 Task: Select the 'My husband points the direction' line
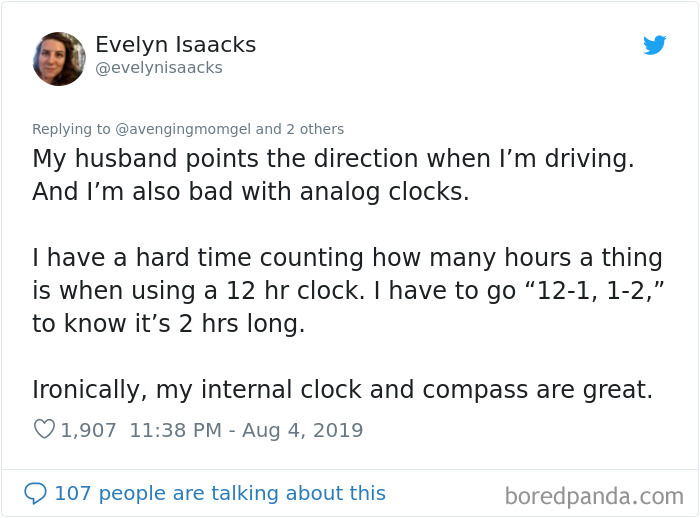[x=333, y=159]
